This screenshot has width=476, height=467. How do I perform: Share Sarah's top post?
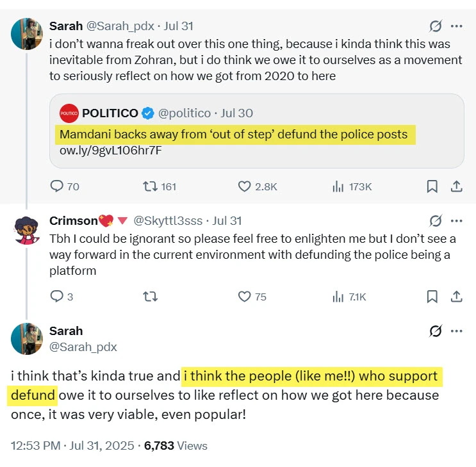[x=457, y=186]
